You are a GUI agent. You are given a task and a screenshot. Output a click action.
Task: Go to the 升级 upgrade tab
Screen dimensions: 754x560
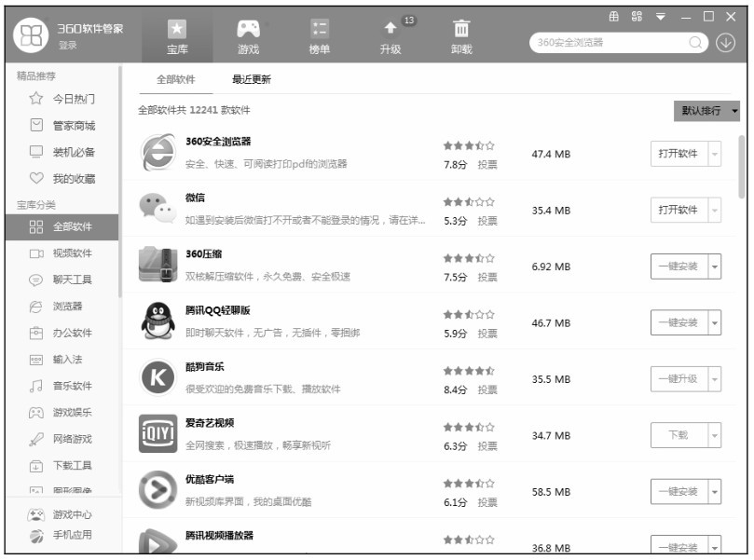(x=391, y=36)
